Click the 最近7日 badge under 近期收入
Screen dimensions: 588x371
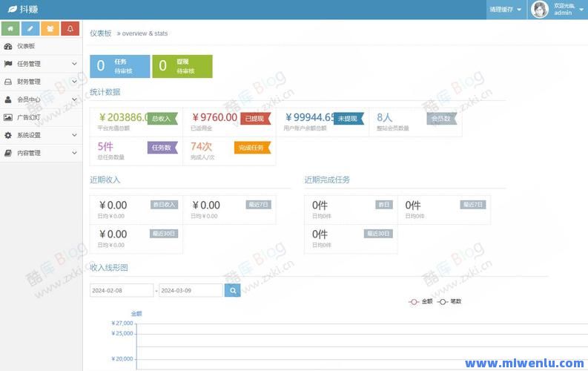(258, 205)
